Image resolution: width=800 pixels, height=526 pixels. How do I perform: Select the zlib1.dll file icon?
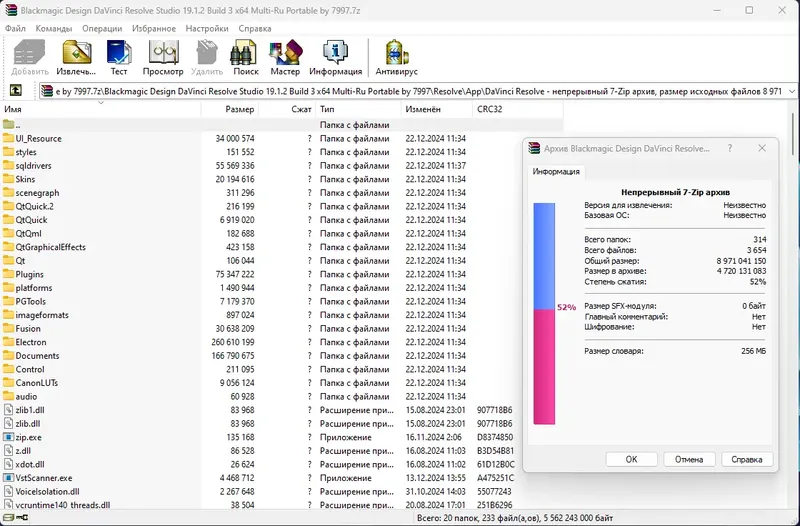pyautogui.click(x=8, y=410)
